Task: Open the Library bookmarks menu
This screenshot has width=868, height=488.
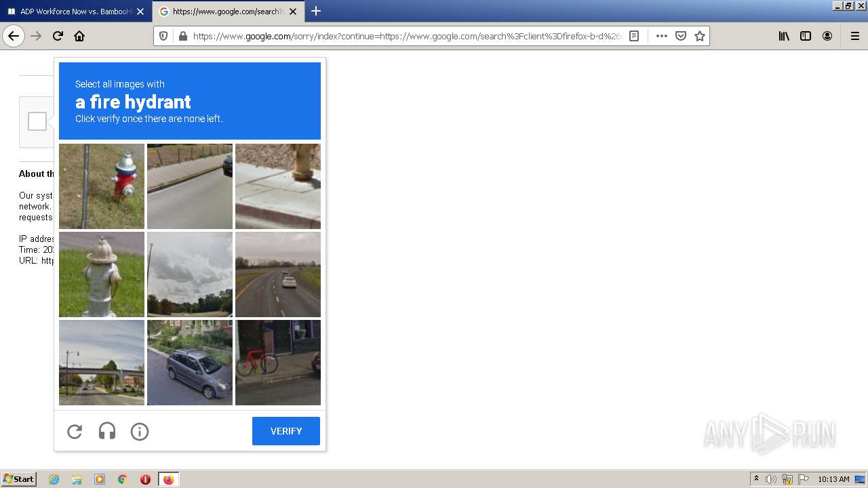Action: click(x=784, y=36)
